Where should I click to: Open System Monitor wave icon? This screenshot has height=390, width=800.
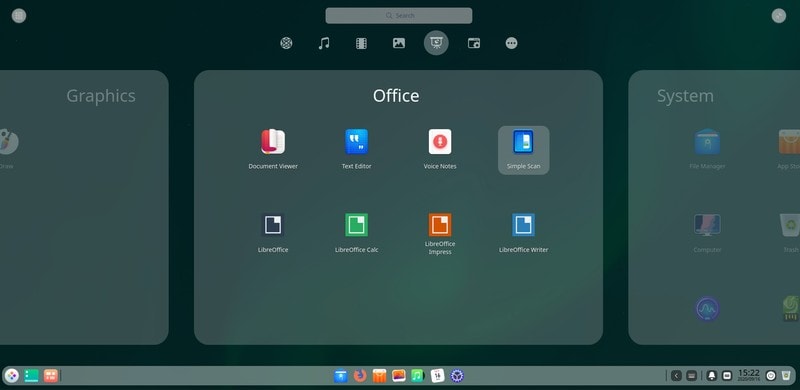(x=707, y=309)
